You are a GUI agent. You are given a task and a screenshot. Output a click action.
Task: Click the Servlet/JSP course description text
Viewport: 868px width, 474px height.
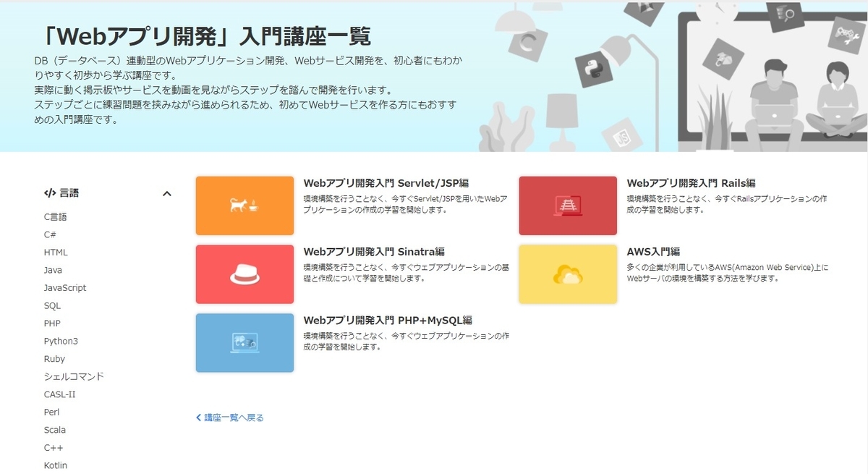tap(405, 204)
